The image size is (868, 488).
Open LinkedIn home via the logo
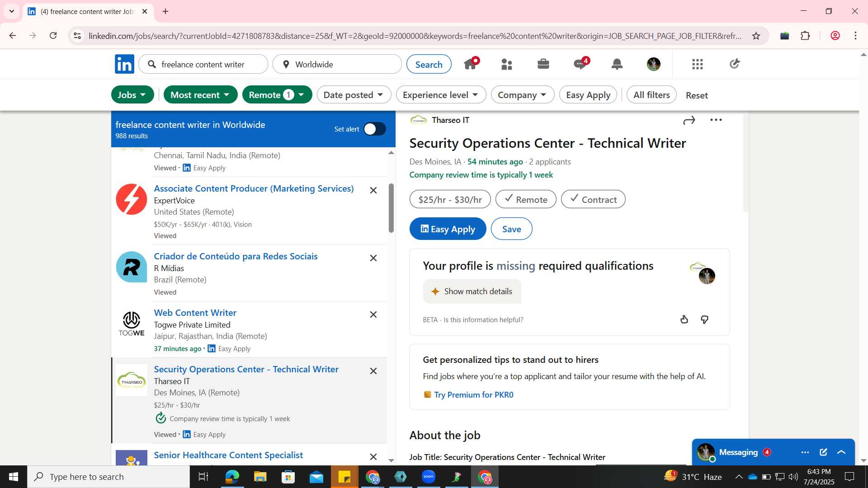[x=124, y=64]
